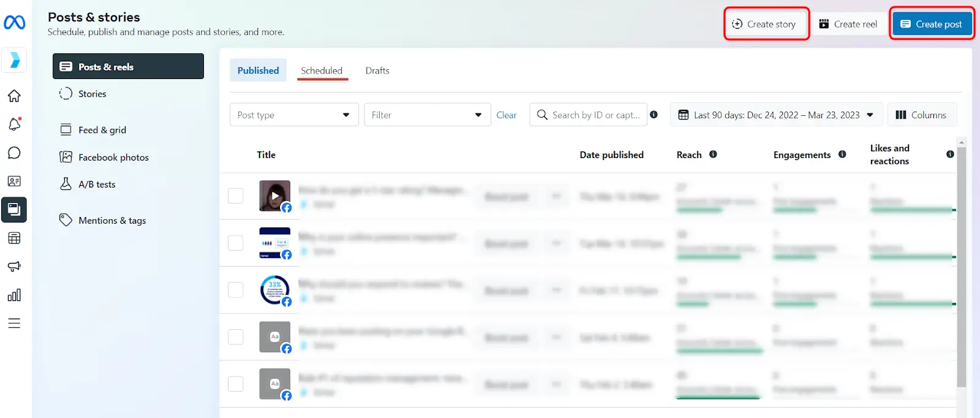Click the blue page profile icon
This screenshot has width=980, height=418.
tap(14, 59)
